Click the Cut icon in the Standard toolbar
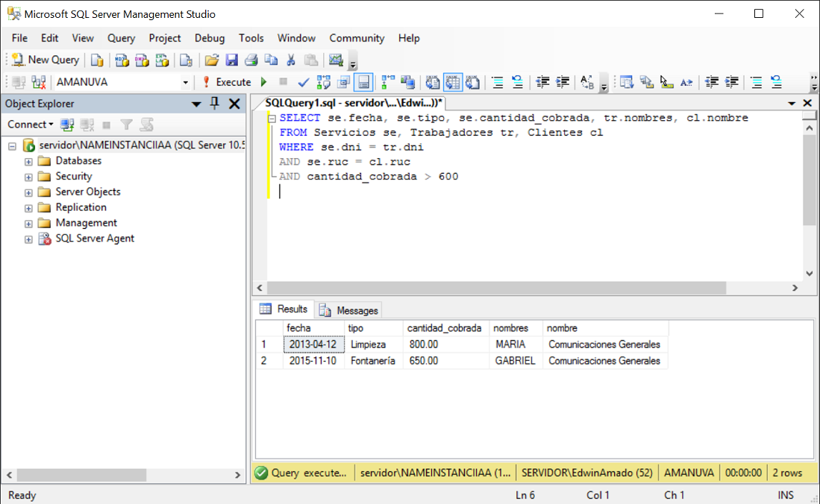820x504 pixels. [289, 60]
